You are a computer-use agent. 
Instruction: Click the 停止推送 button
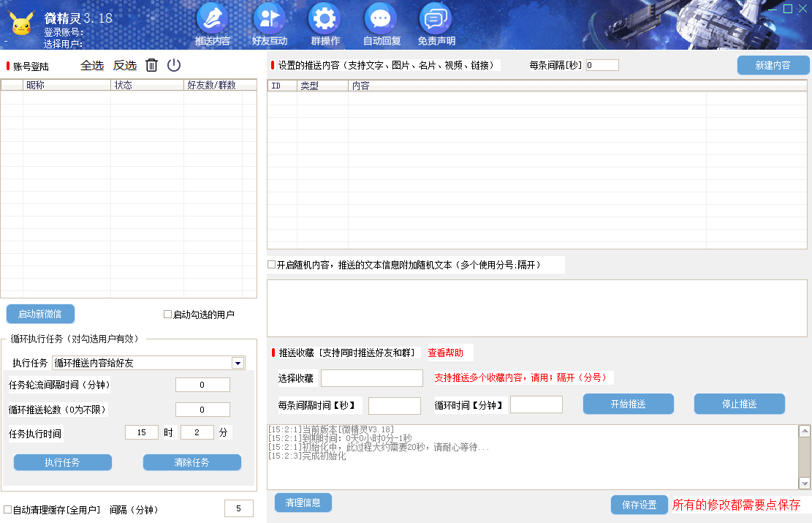[x=740, y=404]
